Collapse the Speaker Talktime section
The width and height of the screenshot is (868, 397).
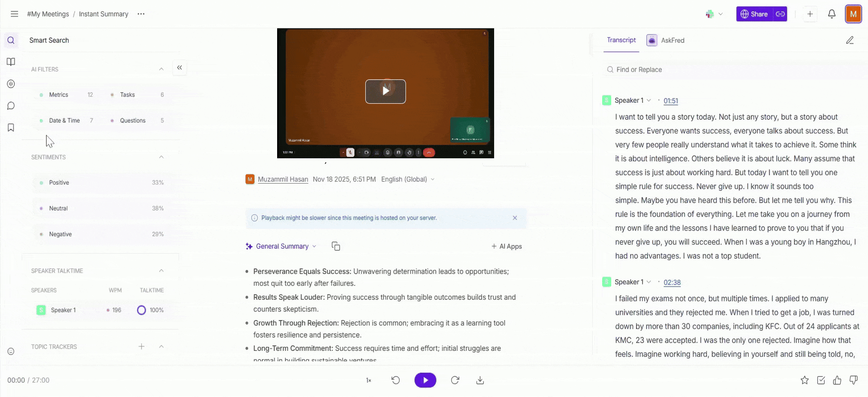[x=161, y=271]
